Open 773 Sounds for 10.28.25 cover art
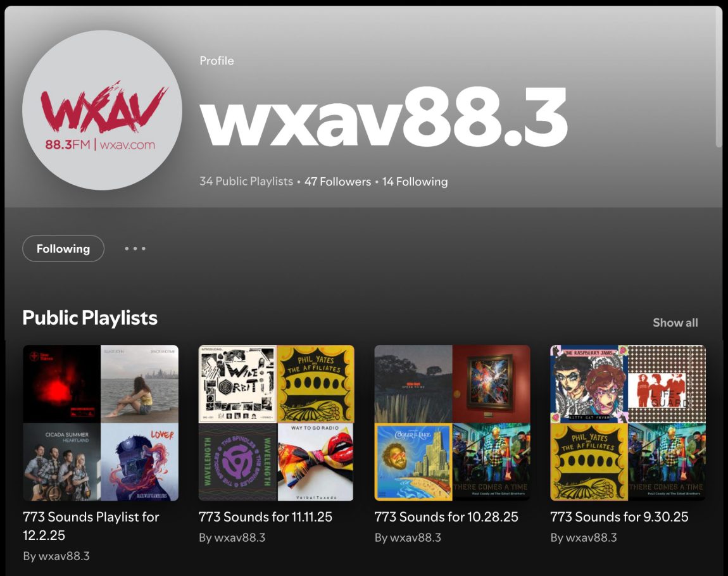 [452, 423]
